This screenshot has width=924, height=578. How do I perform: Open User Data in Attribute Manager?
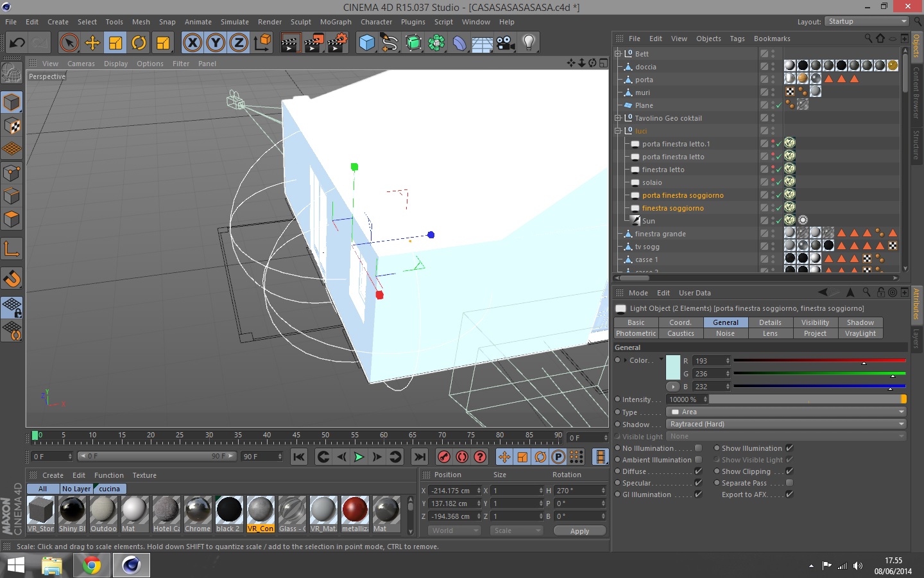pyautogui.click(x=695, y=293)
